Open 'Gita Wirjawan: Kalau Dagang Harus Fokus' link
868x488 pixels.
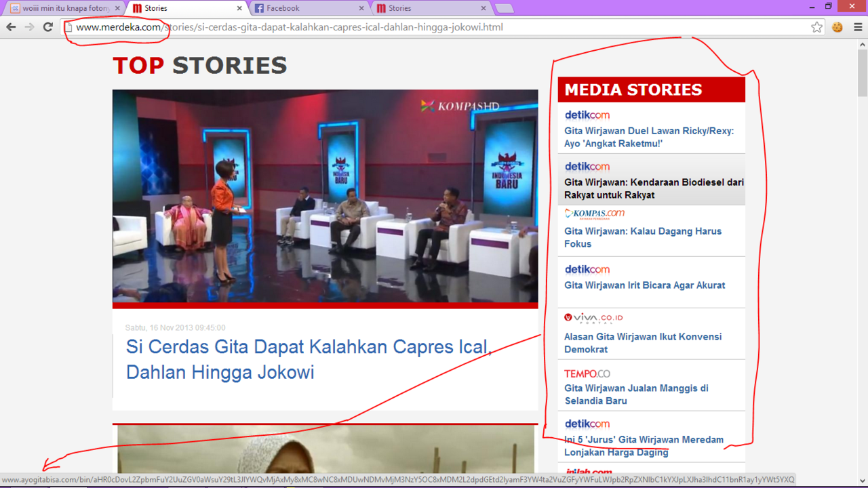(643, 237)
